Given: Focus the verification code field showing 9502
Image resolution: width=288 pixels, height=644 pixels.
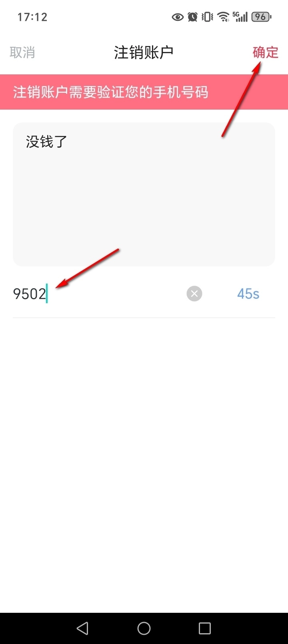Looking at the screenshot, I should click(98, 294).
